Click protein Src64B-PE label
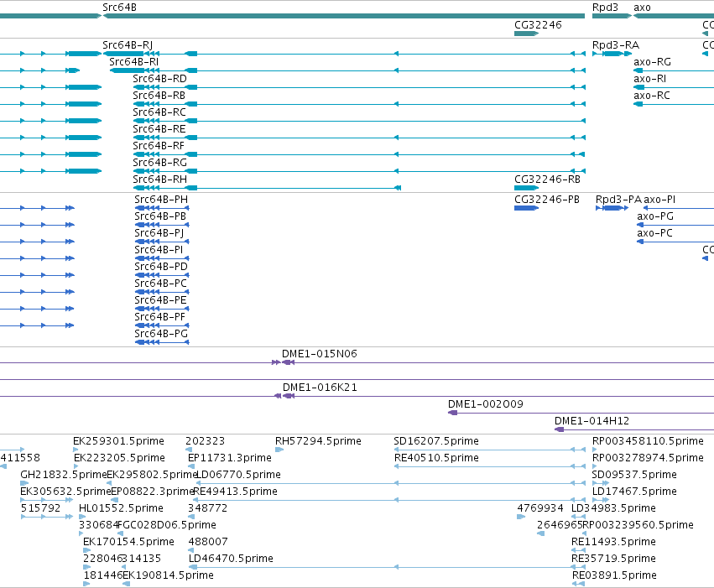The width and height of the screenshot is (714, 588). point(161,300)
